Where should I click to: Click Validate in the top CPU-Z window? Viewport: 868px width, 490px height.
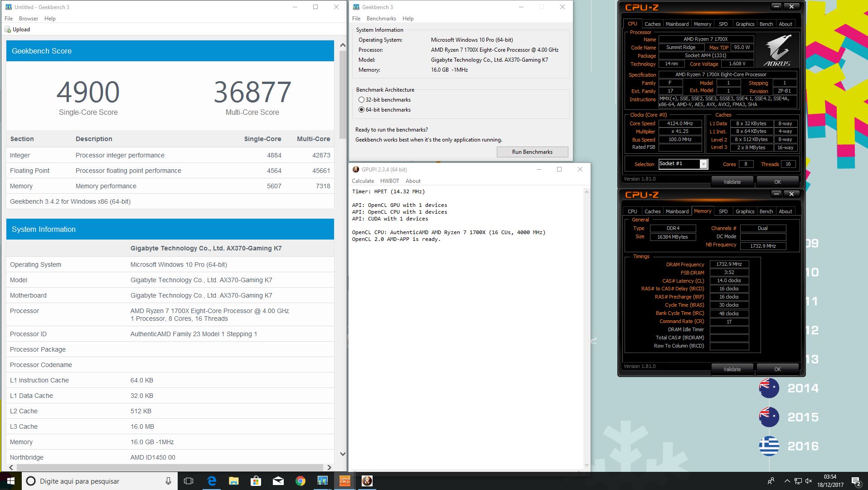(x=732, y=182)
